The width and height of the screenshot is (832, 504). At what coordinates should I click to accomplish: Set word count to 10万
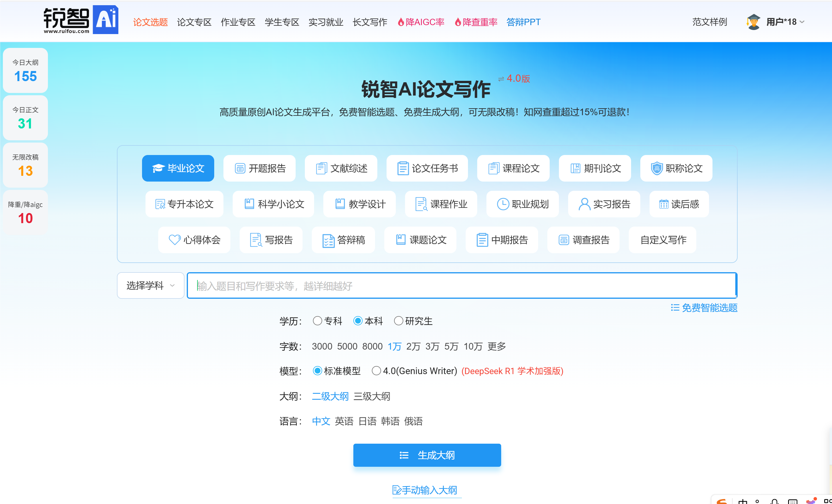coord(473,346)
